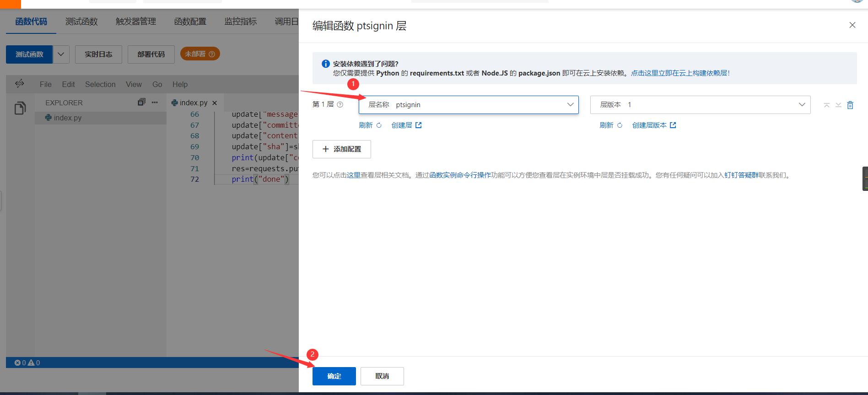Open the Help menu in editor
The width and height of the screenshot is (868, 395).
pyautogui.click(x=180, y=84)
